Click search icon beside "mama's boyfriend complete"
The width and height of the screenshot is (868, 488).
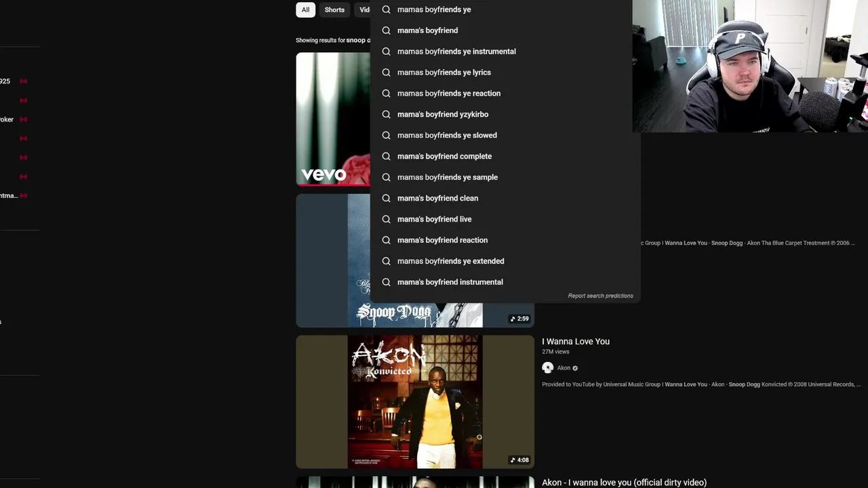(x=386, y=157)
